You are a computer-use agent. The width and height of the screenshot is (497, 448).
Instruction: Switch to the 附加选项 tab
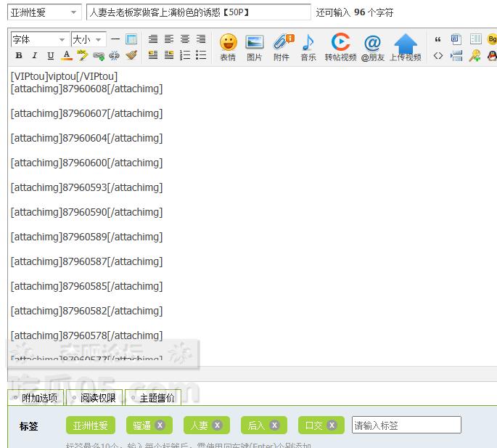[36, 398]
